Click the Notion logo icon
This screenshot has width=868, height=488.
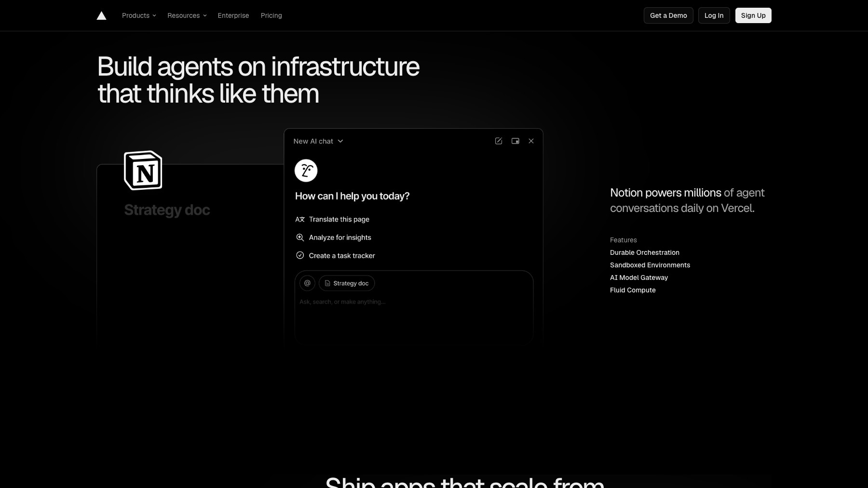(x=143, y=171)
